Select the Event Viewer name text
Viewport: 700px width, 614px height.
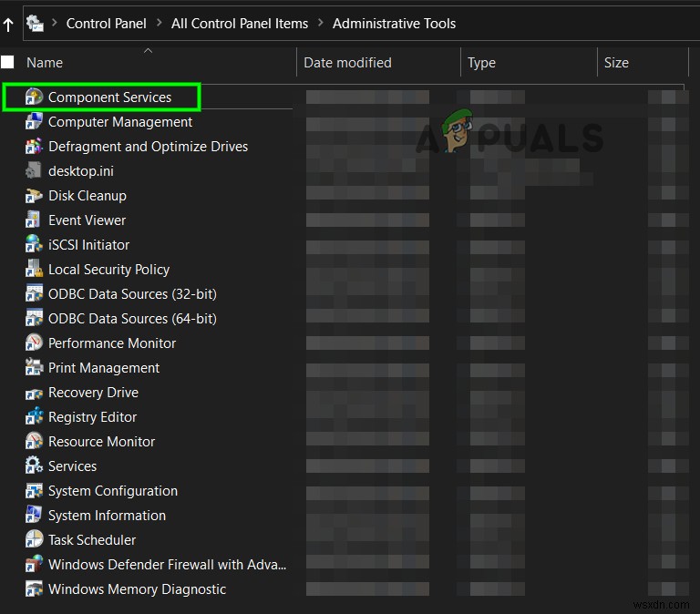(87, 220)
